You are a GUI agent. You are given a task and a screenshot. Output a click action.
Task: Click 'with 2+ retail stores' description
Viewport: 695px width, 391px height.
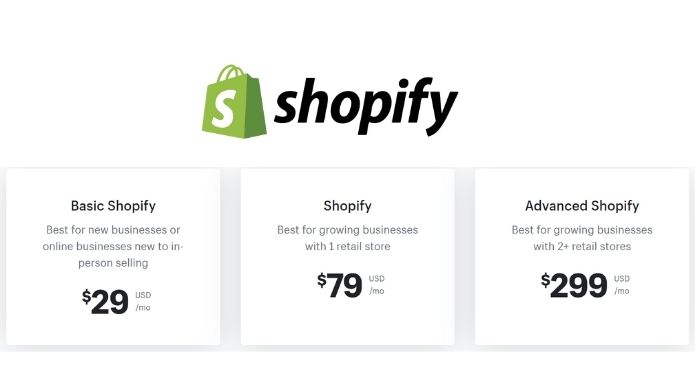[x=582, y=246]
